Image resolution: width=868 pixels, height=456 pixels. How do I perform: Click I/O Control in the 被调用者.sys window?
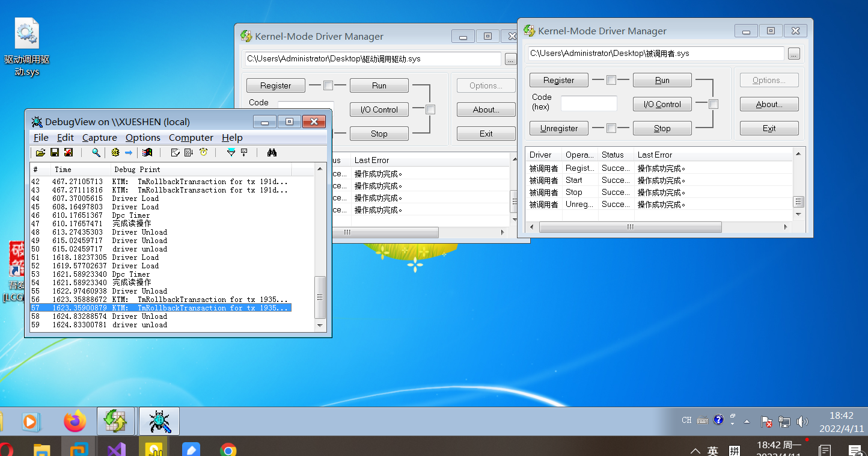(x=662, y=104)
